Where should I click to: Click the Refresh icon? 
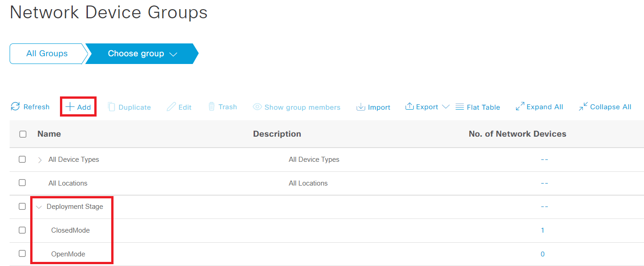click(x=30, y=106)
